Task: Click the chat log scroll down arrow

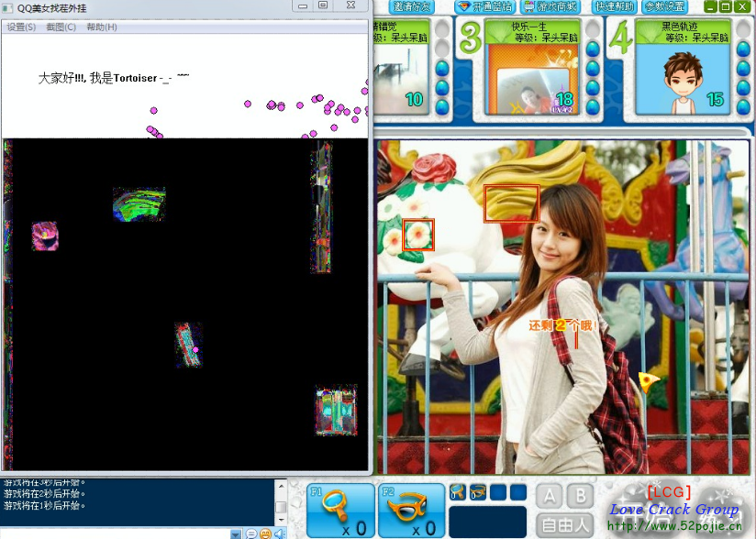Action: point(281,521)
